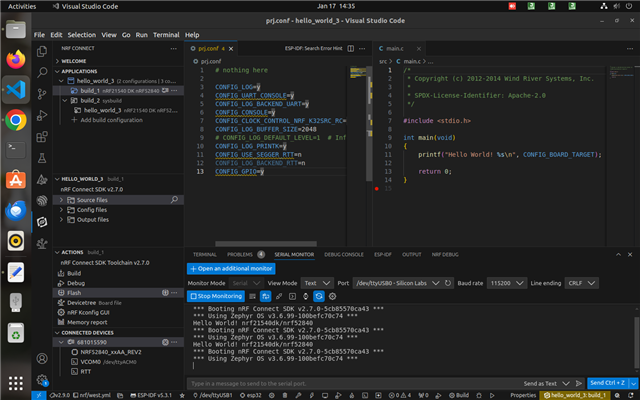Click refresh ports icon next to Port dropdown
The width and height of the screenshot is (640, 400).
click(448, 283)
